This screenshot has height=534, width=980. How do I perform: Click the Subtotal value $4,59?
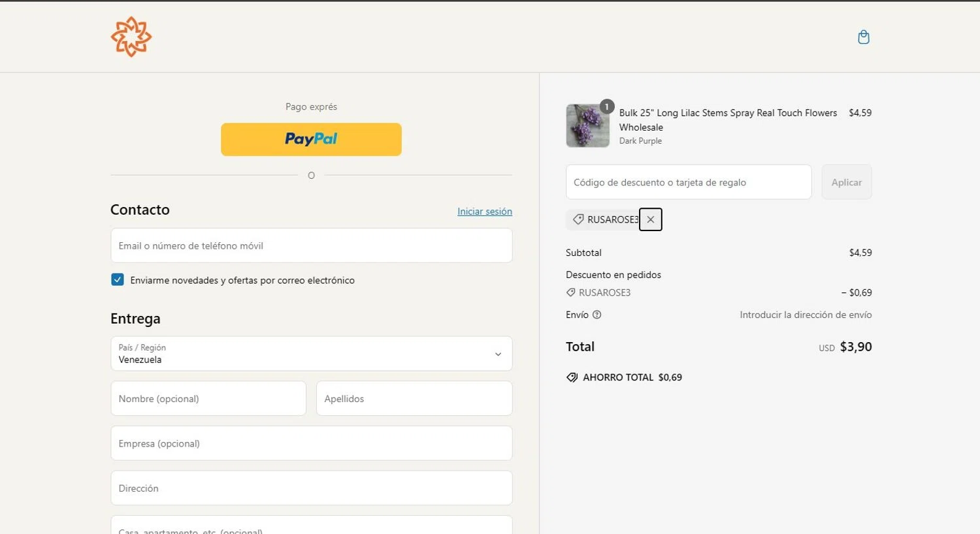pyautogui.click(x=860, y=253)
